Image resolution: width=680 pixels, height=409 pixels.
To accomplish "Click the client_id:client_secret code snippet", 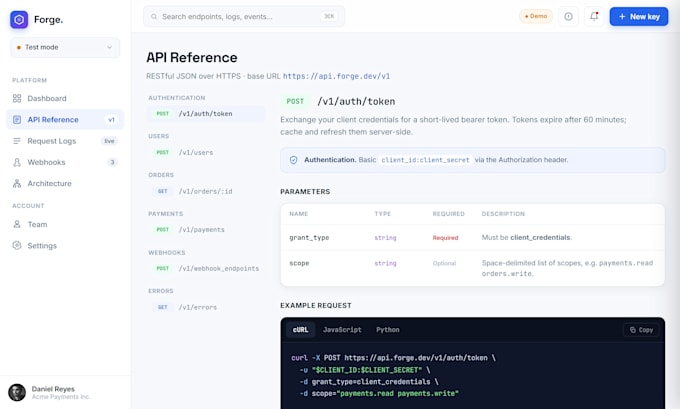I will click(x=425, y=160).
